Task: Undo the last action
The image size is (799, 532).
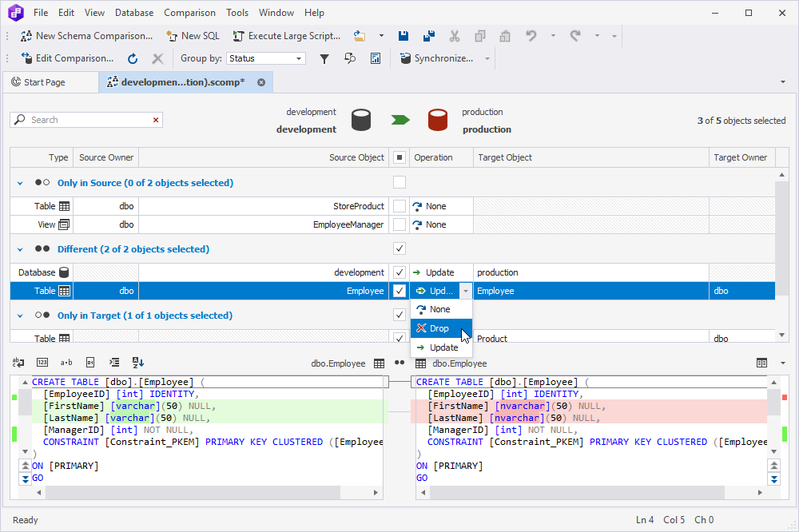Action: 531,36
